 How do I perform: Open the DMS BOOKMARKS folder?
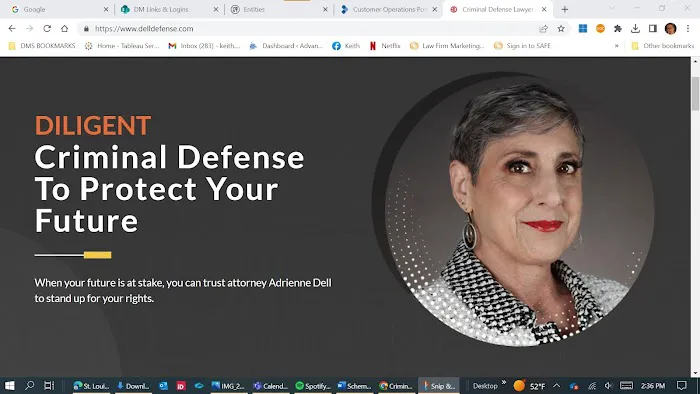42,46
